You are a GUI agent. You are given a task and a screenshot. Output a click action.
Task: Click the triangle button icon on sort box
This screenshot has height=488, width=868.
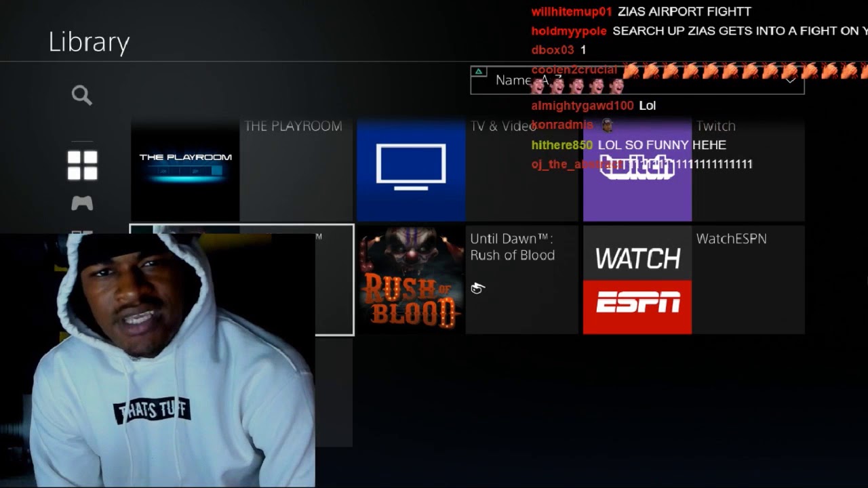point(479,71)
